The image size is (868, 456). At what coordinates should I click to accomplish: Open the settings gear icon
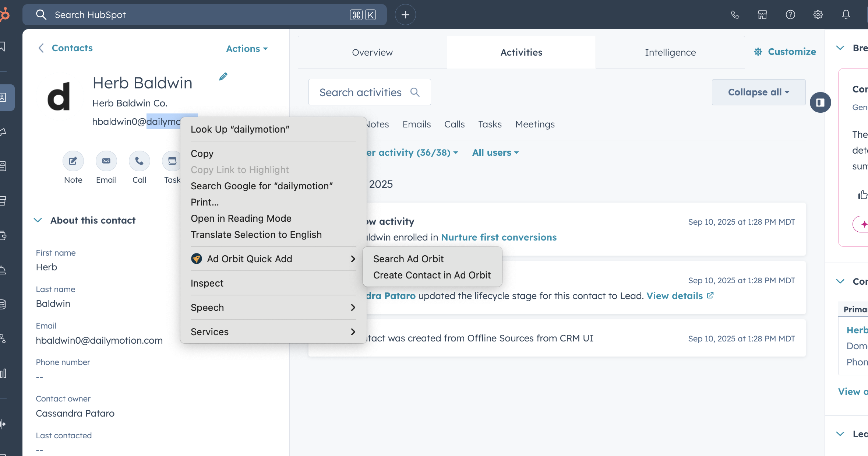pyautogui.click(x=818, y=15)
